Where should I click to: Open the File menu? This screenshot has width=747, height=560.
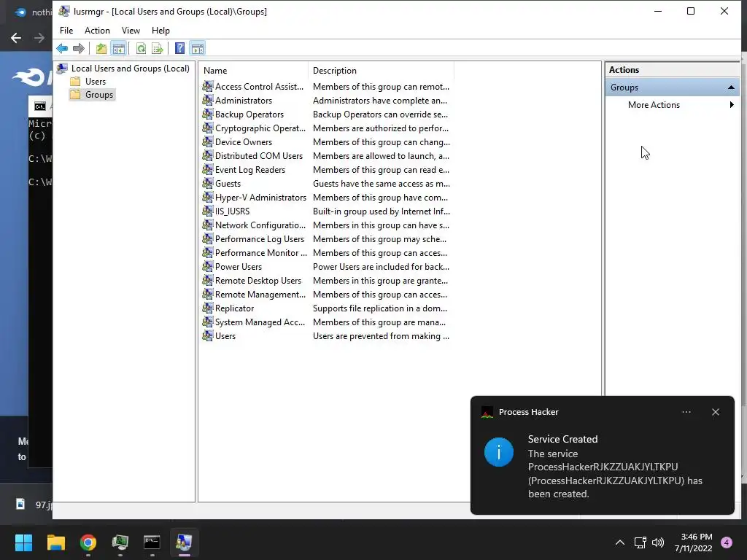pyautogui.click(x=66, y=31)
